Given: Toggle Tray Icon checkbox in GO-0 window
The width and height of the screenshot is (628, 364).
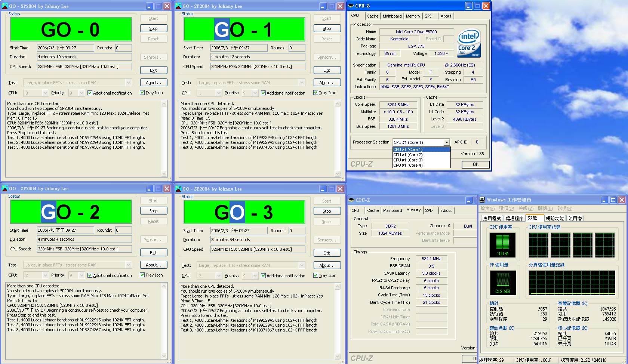Looking at the screenshot, I should (x=142, y=92).
